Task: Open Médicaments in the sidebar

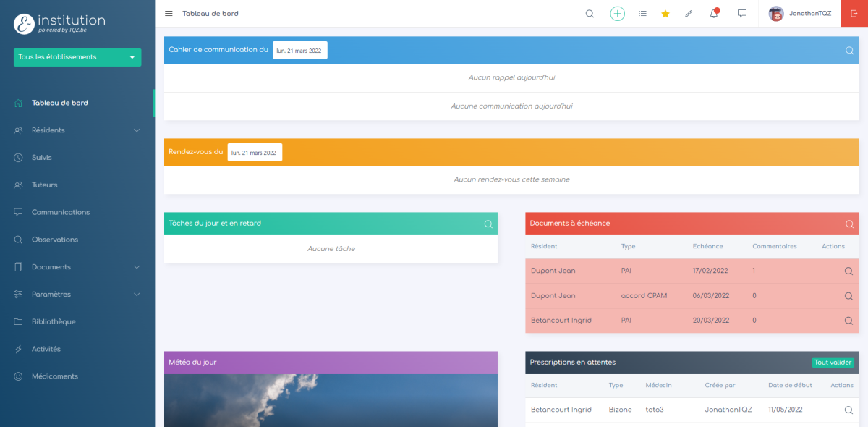Action: (55, 376)
